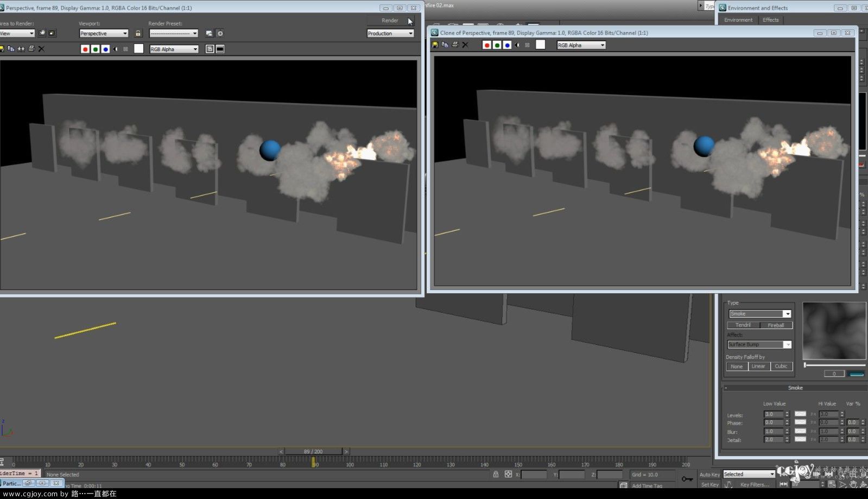Toggle red channel in Clone render window
The height and width of the screenshot is (499, 868).
click(x=487, y=45)
